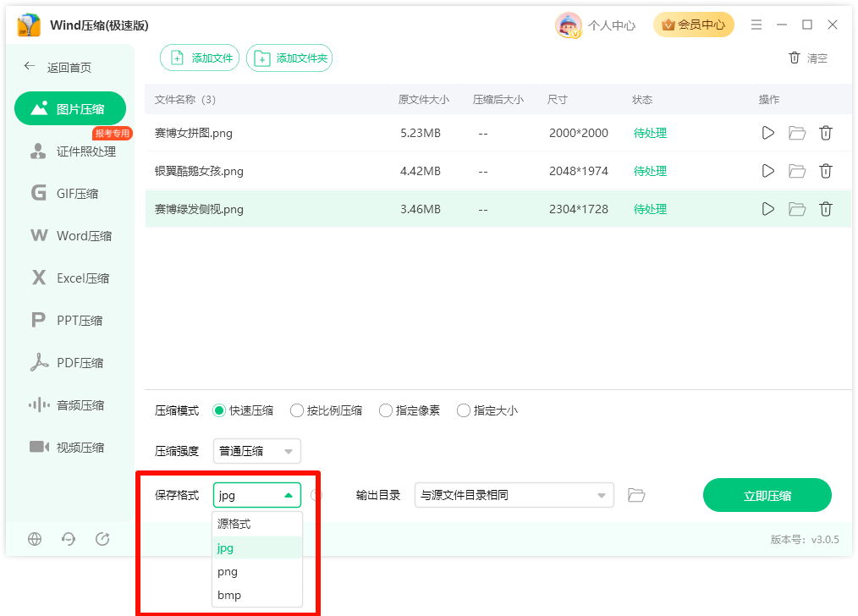Click the user avatar picture

(x=568, y=25)
